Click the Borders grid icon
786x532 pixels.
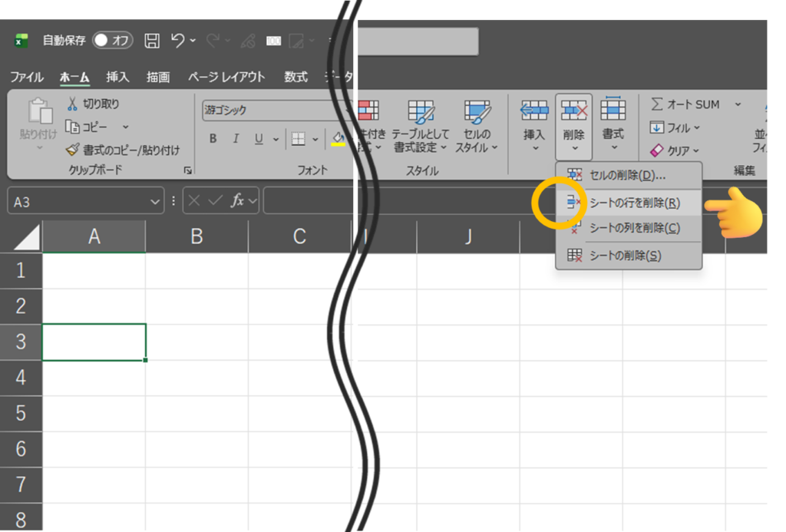click(298, 139)
